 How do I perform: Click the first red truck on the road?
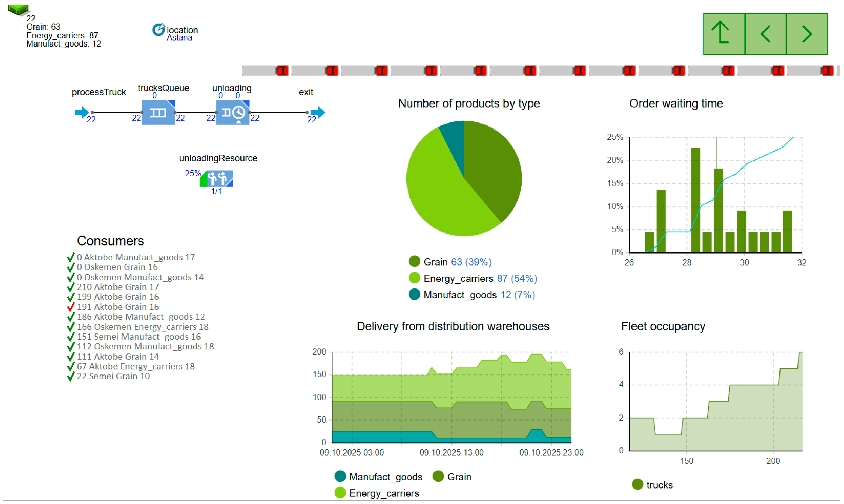[x=282, y=71]
